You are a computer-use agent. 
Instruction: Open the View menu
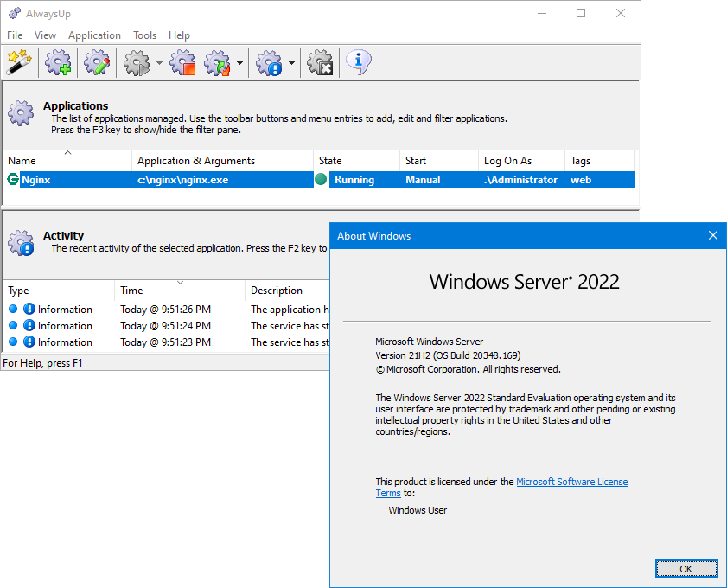click(45, 35)
